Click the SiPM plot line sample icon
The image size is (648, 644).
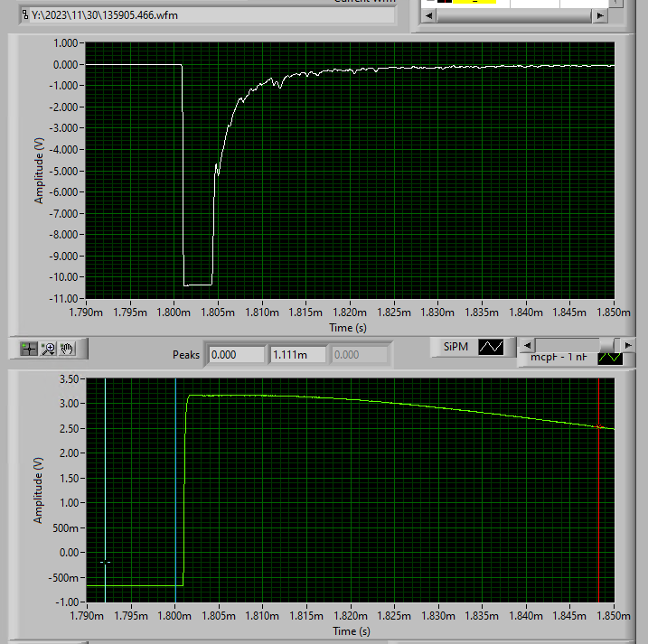tap(491, 347)
